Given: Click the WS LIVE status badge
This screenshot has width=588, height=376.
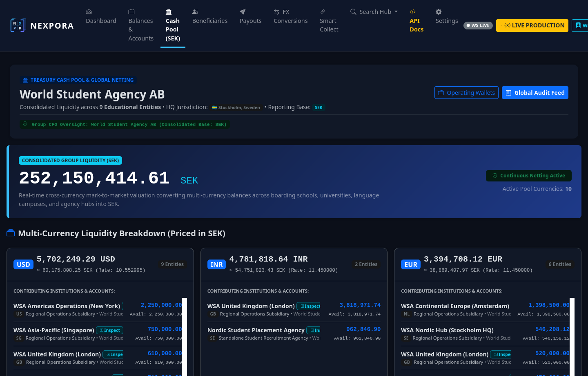Looking at the screenshot, I should point(478,25).
